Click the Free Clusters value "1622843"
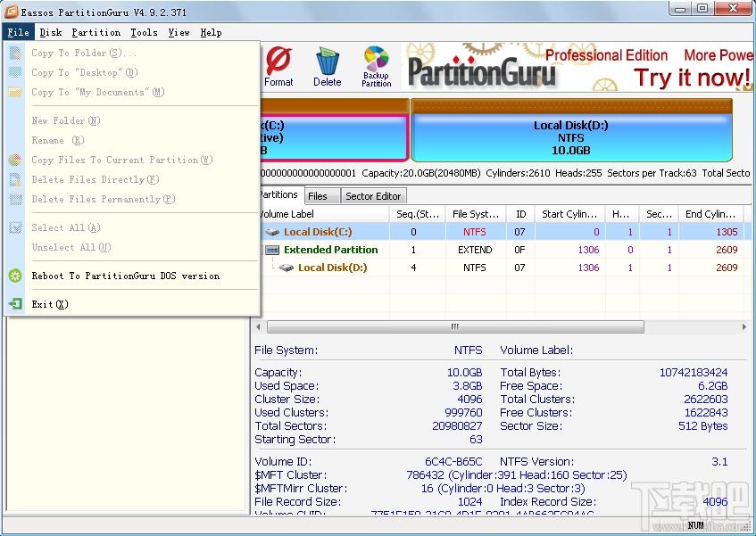 pos(706,413)
